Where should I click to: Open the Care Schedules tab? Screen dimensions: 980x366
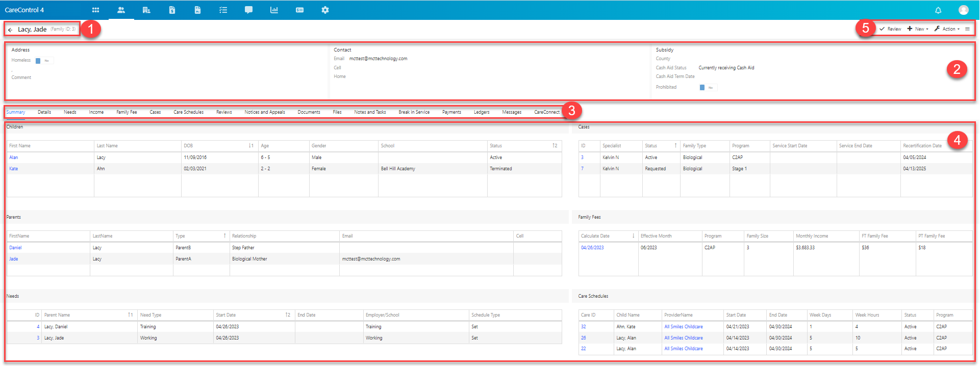click(x=189, y=112)
